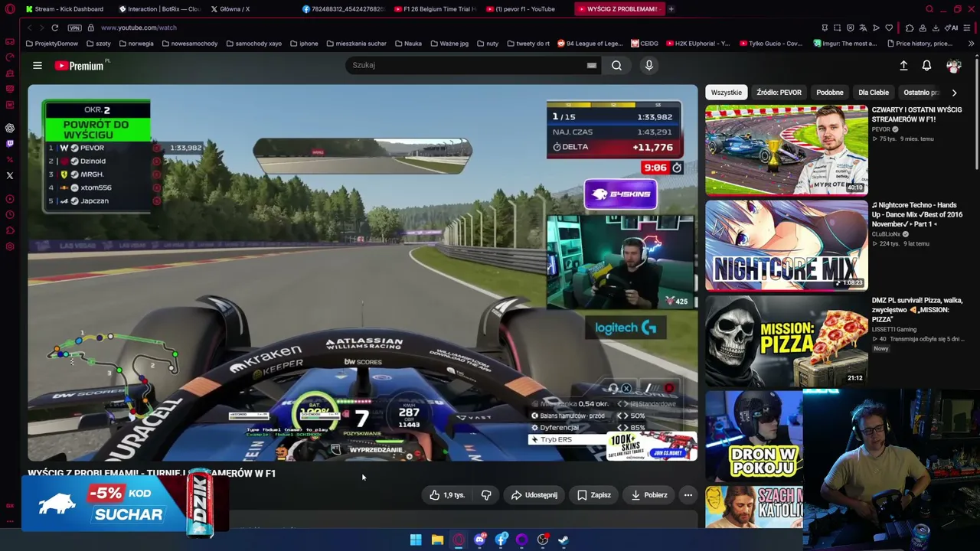Open the CEIDG bookmark

pos(644,44)
